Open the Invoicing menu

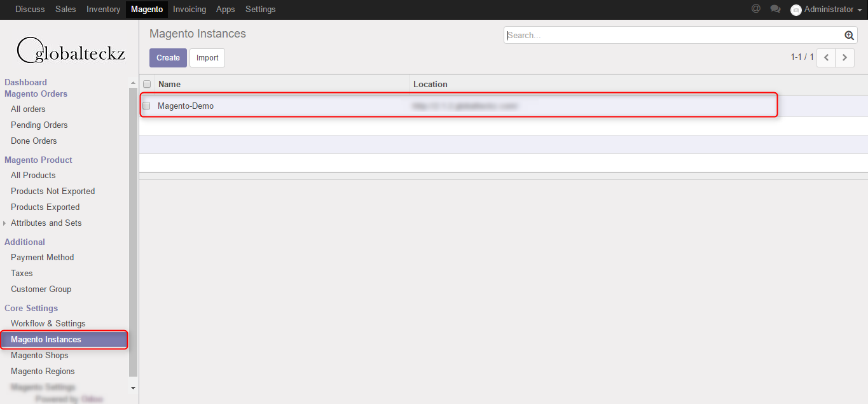pyautogui.click(x=189, y=10)
